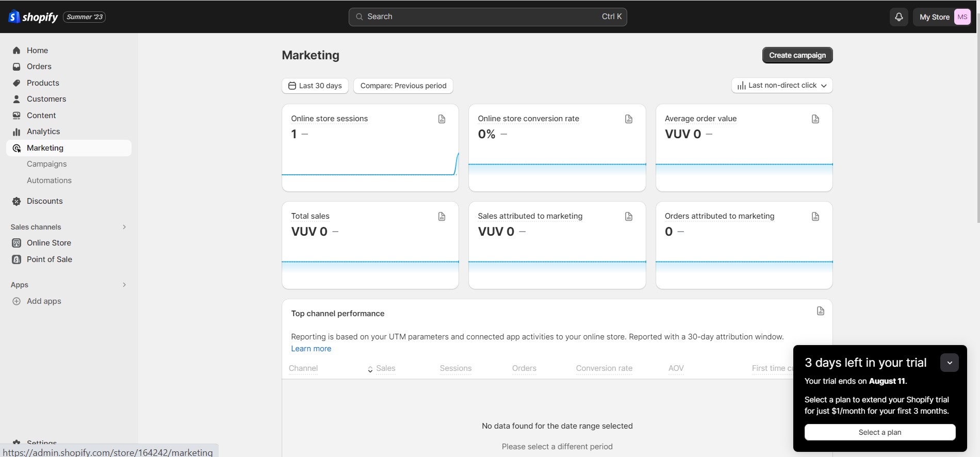This screenshot has width=980, height=457.
Task: Click the Customers person icon
Action: point(17,99)
